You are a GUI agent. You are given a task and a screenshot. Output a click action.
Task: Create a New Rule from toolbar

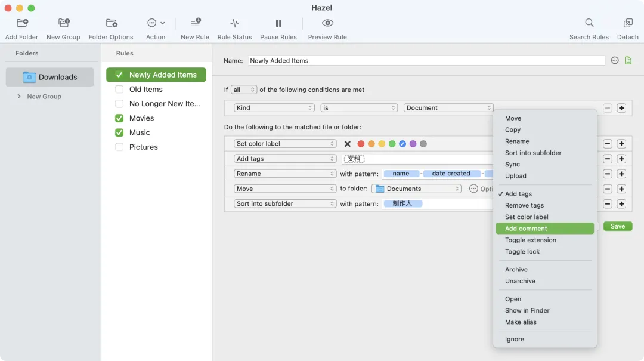coord(195,23)
